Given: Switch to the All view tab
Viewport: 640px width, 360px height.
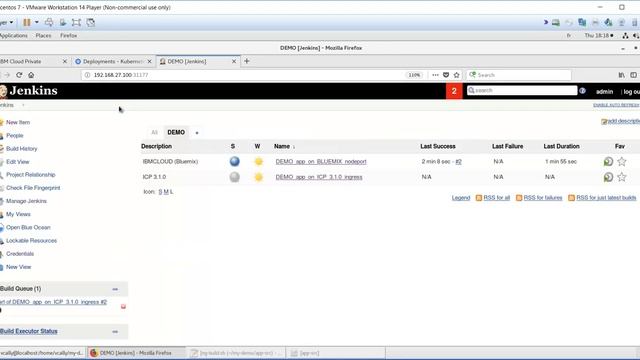Looking at the screenshot, I should [x=154, y=132].
